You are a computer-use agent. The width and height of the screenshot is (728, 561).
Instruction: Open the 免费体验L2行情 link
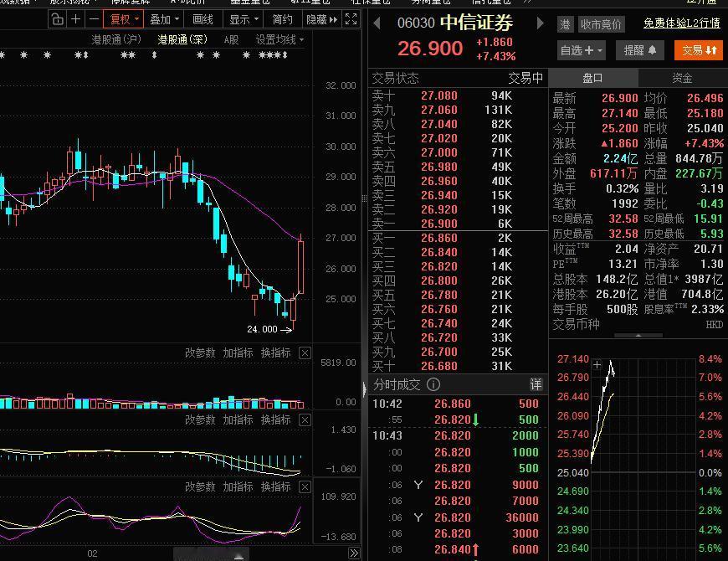(x=680, y=24)
